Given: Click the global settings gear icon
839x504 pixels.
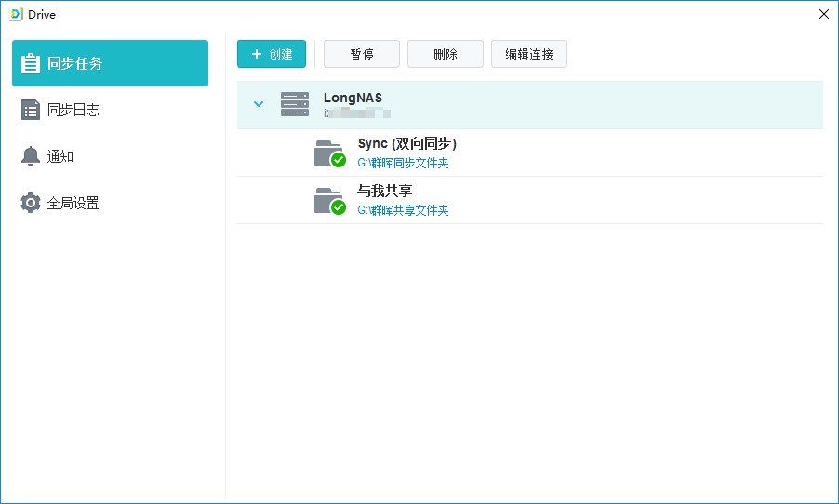Looking at the screenshot, I should click(31, 203).
